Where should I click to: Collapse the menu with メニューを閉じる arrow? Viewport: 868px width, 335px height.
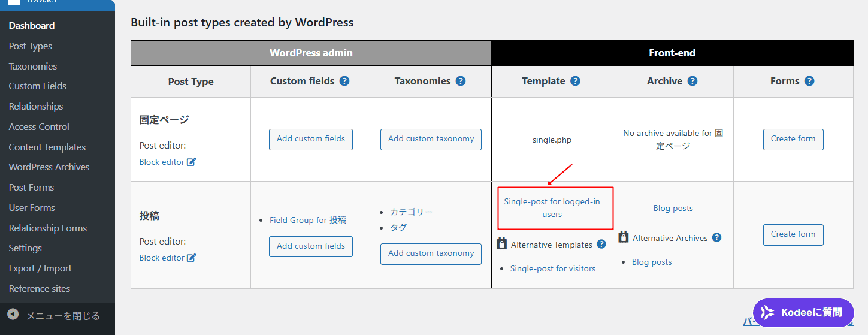click(13, 315)
